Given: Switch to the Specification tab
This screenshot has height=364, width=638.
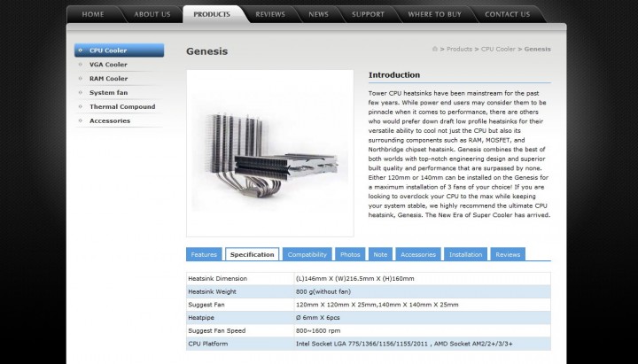Looking at the screenshot, I should tap(253, 254).
